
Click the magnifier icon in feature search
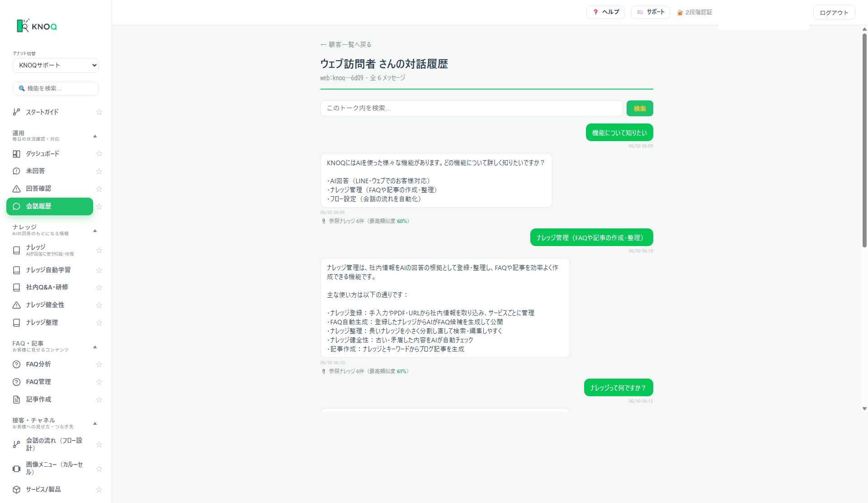point(21,88)
